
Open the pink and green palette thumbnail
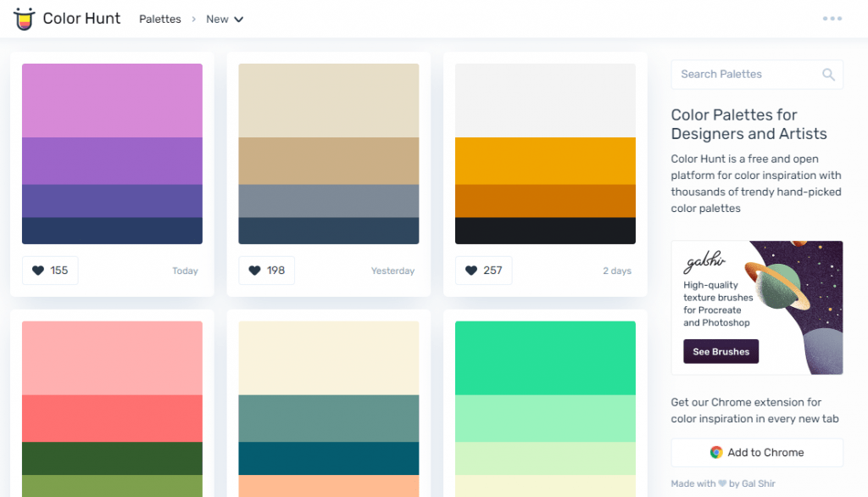(112, 407)
